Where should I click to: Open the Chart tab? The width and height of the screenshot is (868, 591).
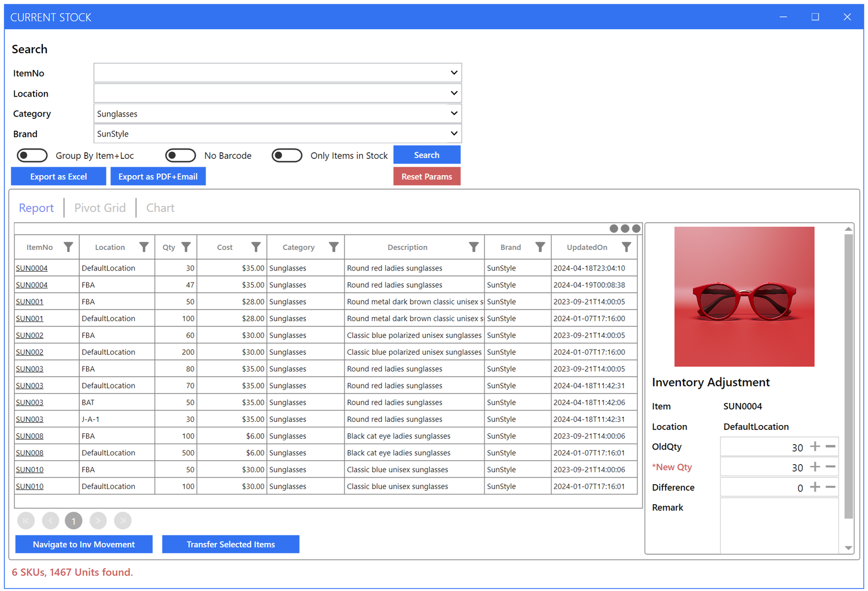point(160,208)
